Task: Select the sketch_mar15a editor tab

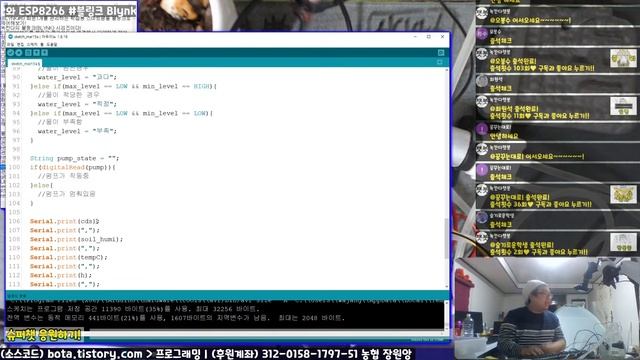Action: pos(25,63)
